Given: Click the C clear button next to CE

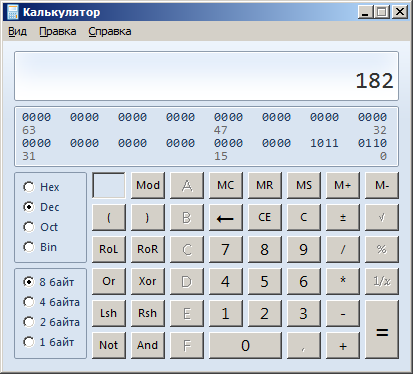Looking at the screenshot, I should point(304,217).
